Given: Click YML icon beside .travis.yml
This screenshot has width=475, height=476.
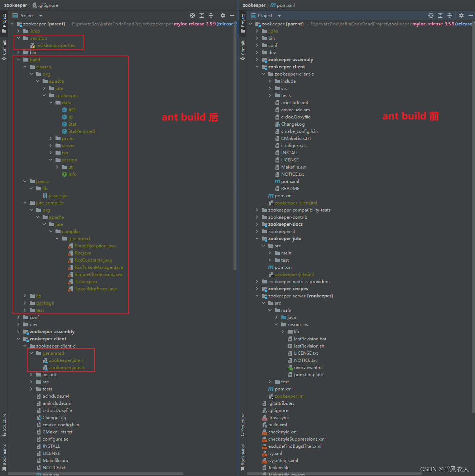Looking at the screenshot, I should tap(264, 418).
